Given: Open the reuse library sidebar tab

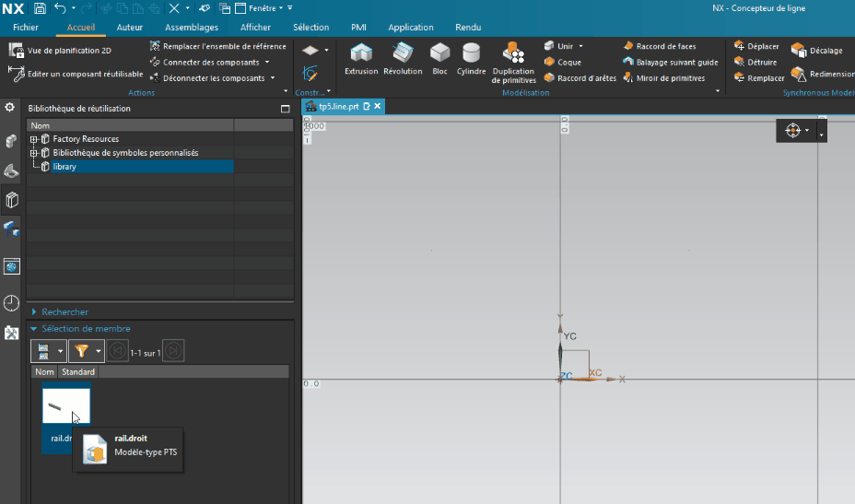Looking at the screenshot, I should click(x=11, y=200).
